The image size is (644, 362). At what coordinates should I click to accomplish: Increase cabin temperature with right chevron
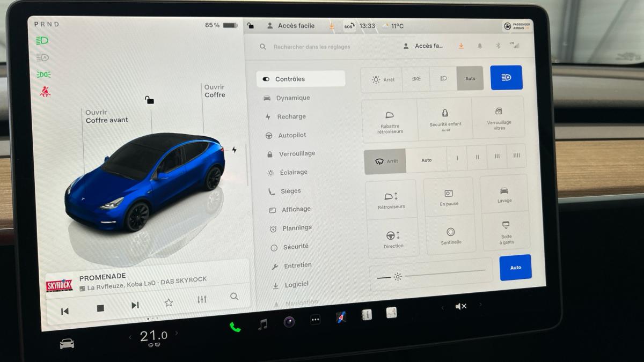click(177, 334)
